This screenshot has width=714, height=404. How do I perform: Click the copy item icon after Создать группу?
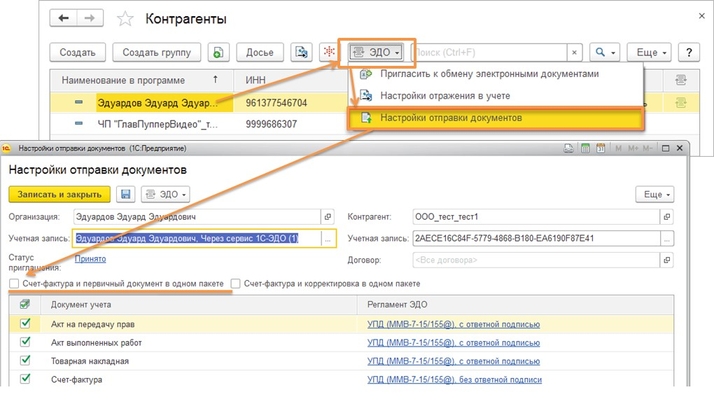[220, 52]
